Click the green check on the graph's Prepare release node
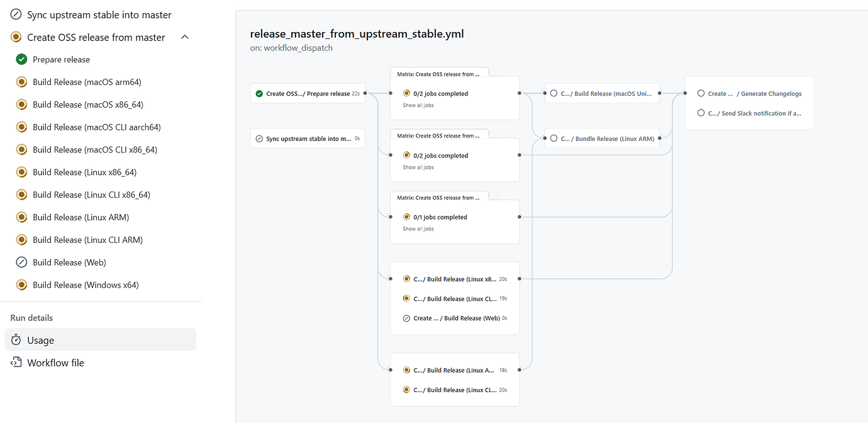 tap(259, 94)
